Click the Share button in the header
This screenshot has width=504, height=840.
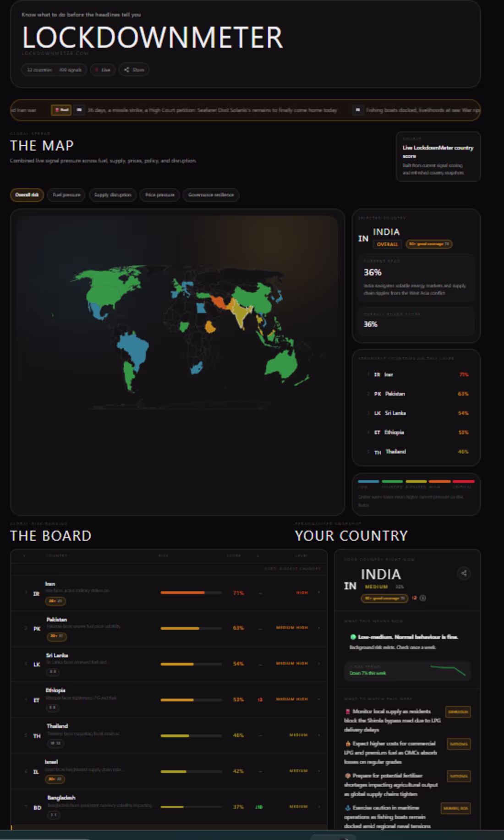[134, 70]
